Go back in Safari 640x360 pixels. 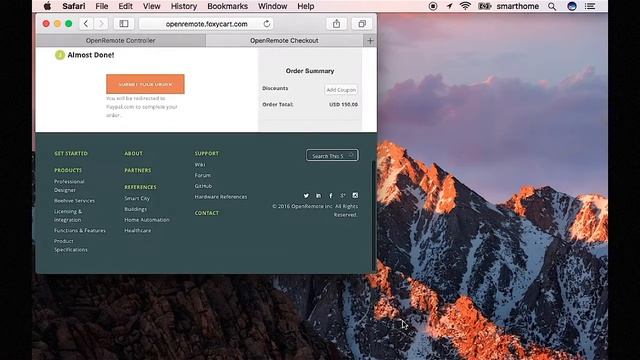(x=86, y=24)
